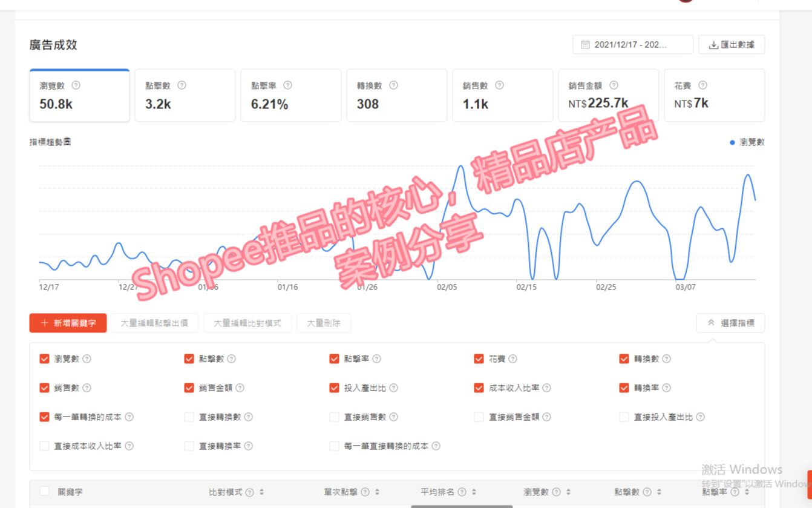
Task: Click horizontal scrollbar under keyword table
Action: point(462,506)
